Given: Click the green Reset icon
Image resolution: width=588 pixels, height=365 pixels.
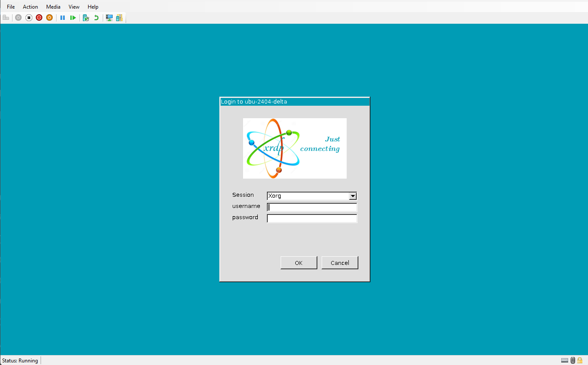Looking at the screenshot, I should 73,18.
